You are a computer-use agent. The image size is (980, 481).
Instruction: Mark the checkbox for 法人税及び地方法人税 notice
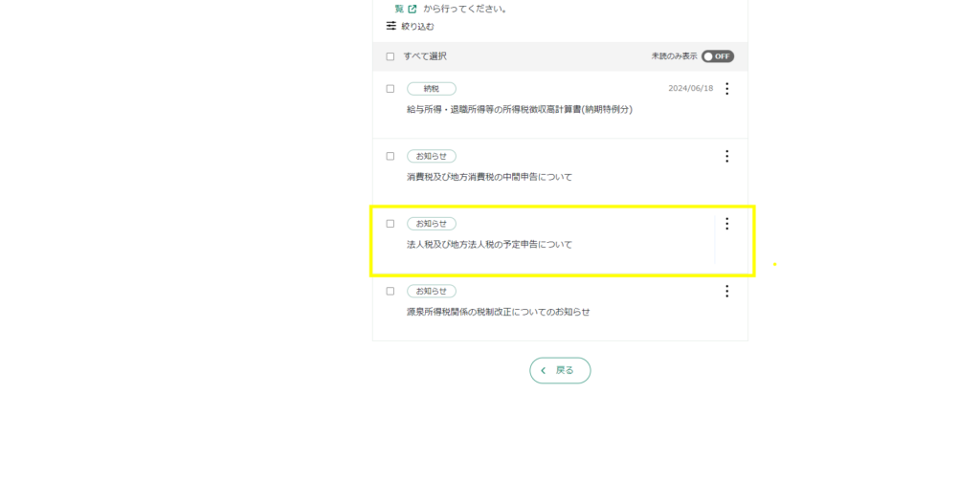coord(390,224)
